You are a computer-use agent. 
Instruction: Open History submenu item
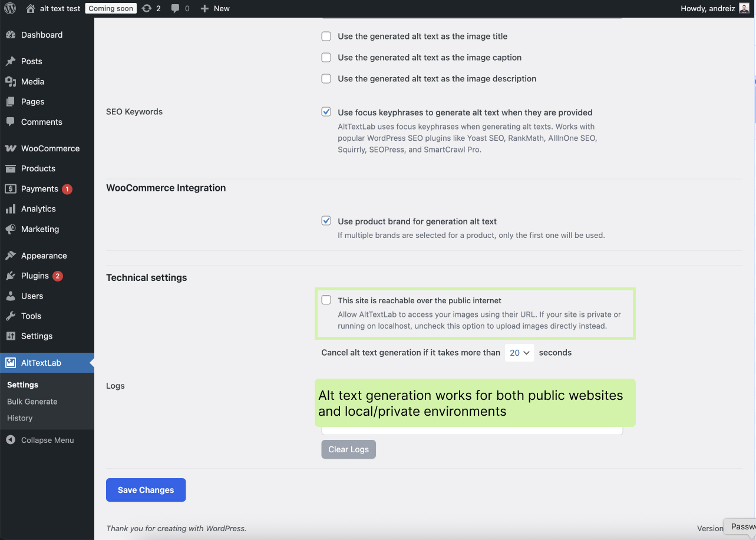coord(20,418)
